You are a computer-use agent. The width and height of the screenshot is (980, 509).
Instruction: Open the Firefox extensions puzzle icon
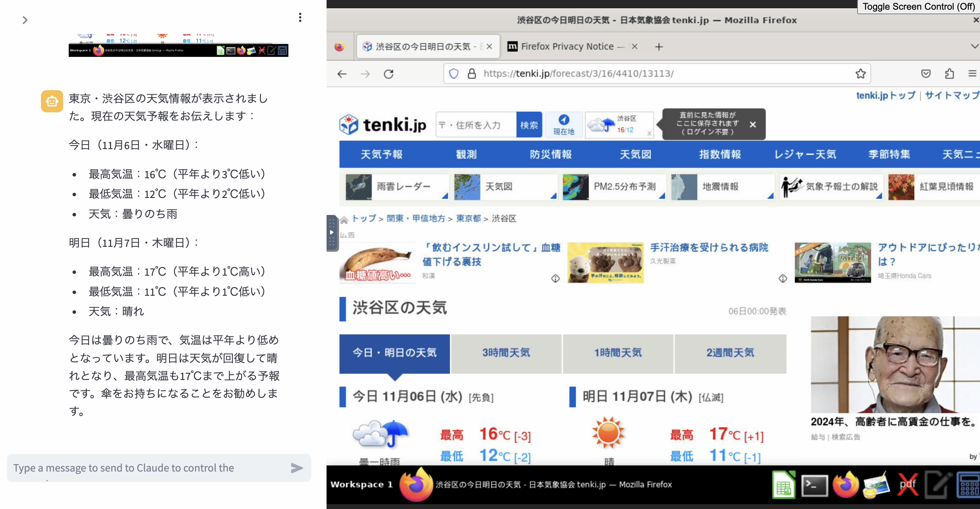pos(949,74)
